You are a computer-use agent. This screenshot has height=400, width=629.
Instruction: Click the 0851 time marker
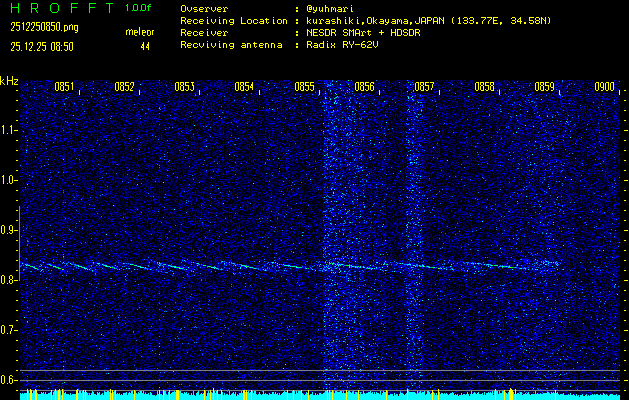click(x=64, y=87)
